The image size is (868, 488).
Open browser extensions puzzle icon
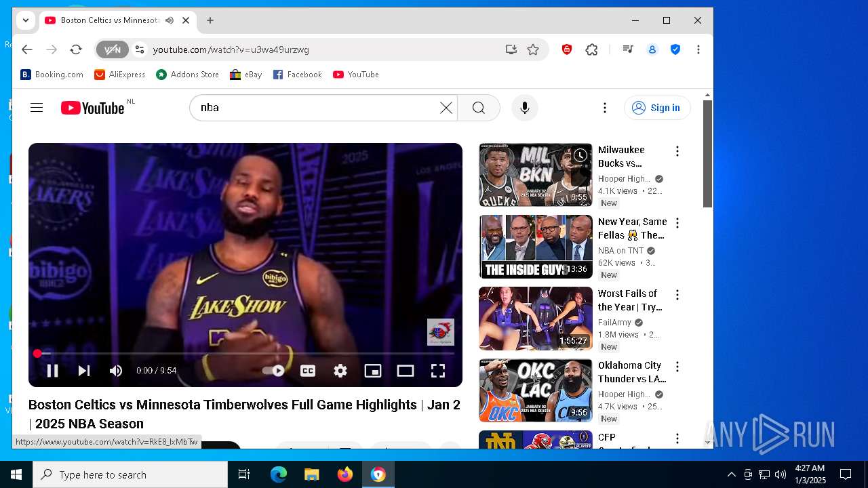[x=591, y=49]
